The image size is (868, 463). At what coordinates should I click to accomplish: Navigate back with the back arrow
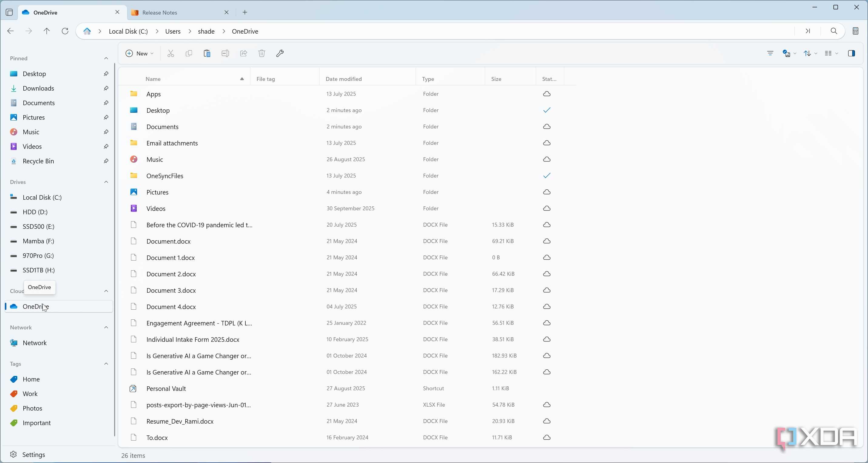[x=10, y=31]
